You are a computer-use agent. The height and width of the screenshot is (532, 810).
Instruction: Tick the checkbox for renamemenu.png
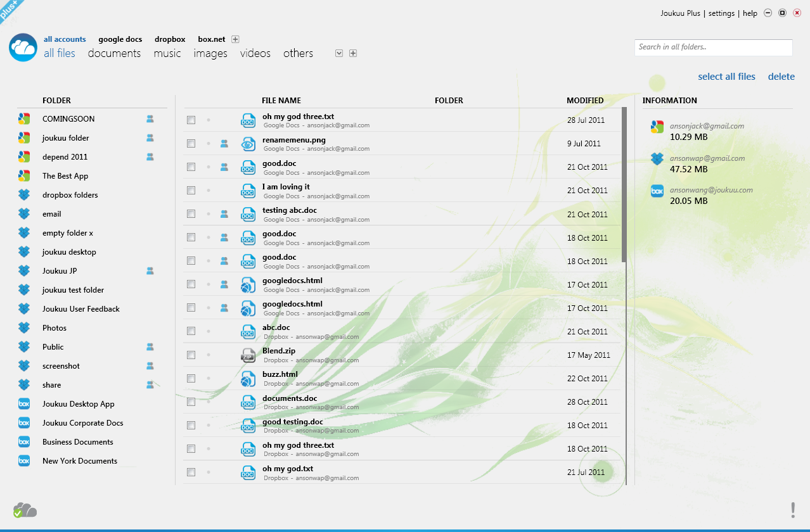point(191,144)
